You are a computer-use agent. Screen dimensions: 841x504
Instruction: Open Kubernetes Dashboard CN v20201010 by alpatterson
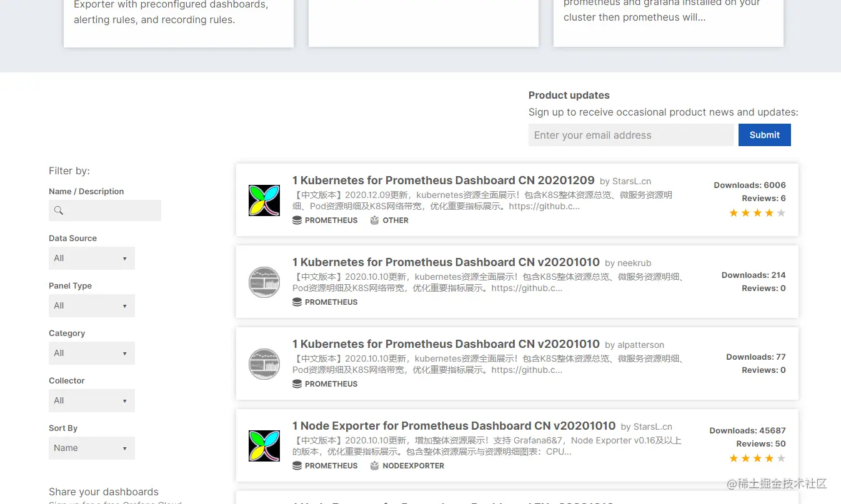click(446, 344)
